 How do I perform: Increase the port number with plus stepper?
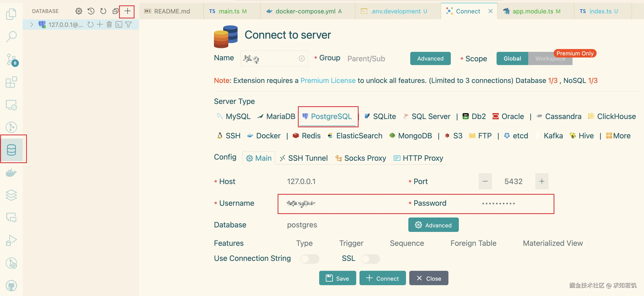[x=541, y=181]
